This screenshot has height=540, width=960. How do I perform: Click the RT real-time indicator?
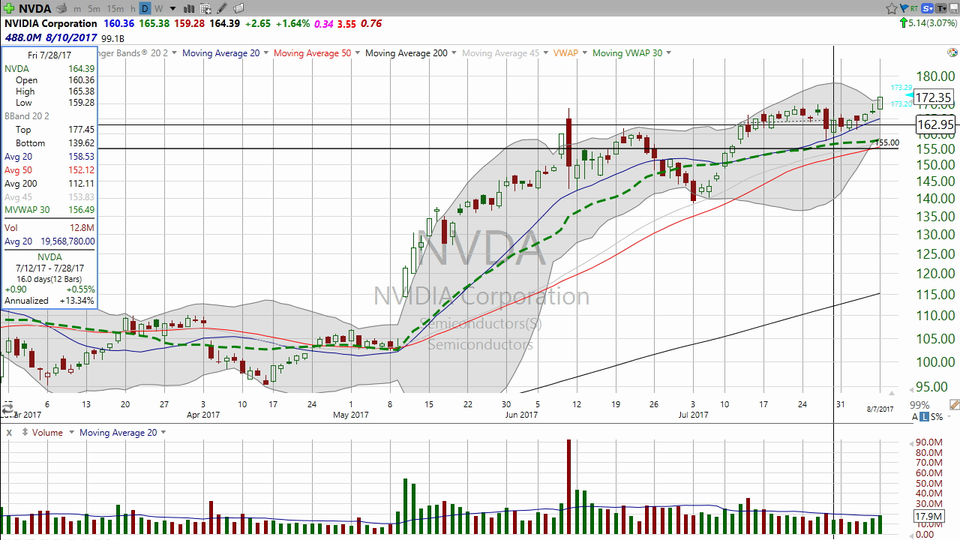click(x=914, y=9)
